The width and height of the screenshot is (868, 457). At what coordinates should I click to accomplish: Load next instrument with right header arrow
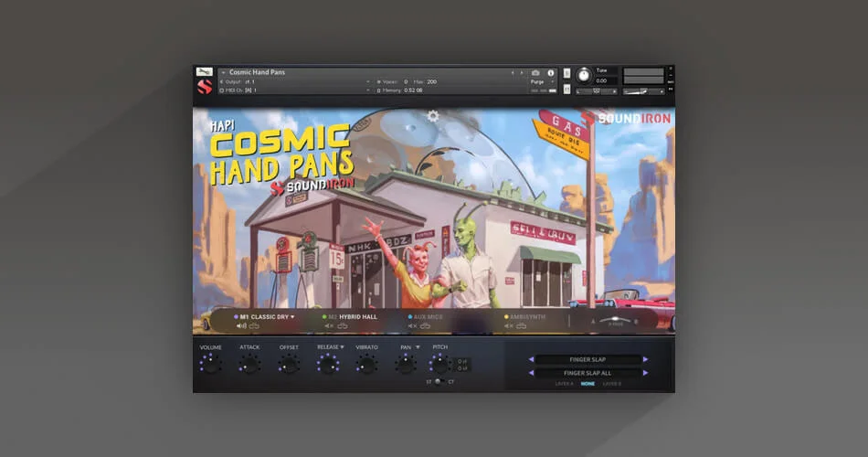522,72
